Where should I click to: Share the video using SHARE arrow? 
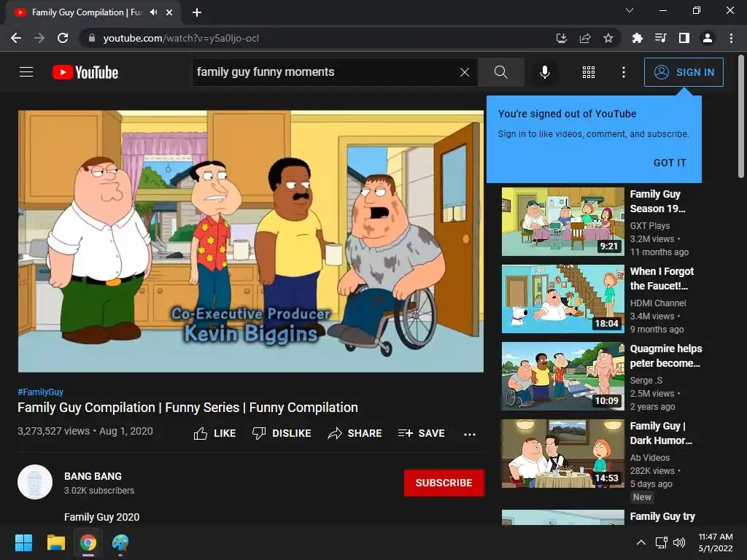[355, 433]
